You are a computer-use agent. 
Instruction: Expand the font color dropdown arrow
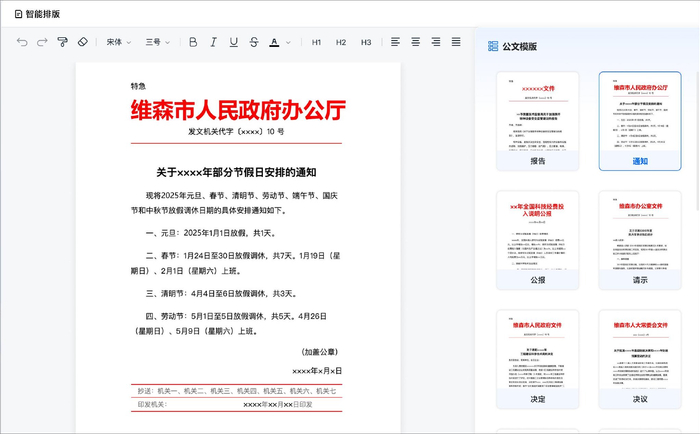[x=287, y=42]
